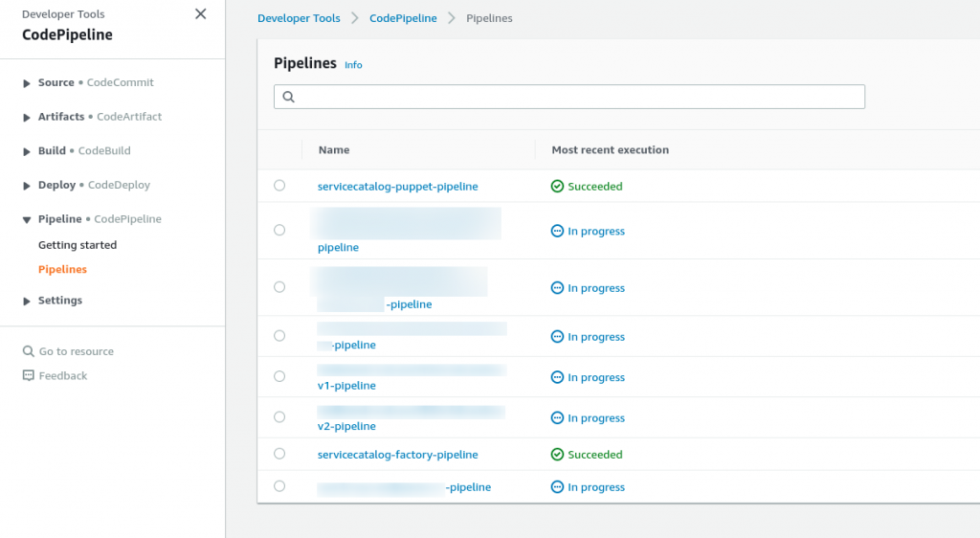This screenshot has height=538, width=980.
Task: Click the Source label in sidebar
Action: [x=56, y=82]
